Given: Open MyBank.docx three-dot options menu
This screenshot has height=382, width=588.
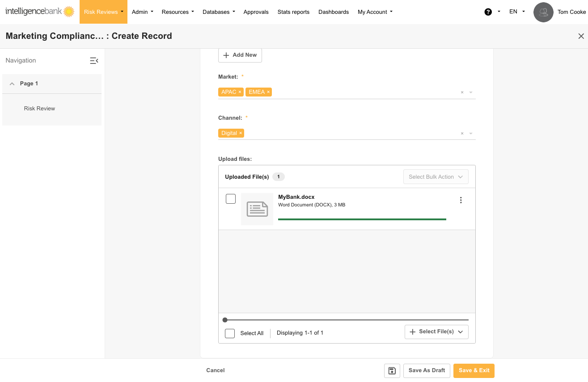Looking at the screenshot, I should (x=461, y=200).
